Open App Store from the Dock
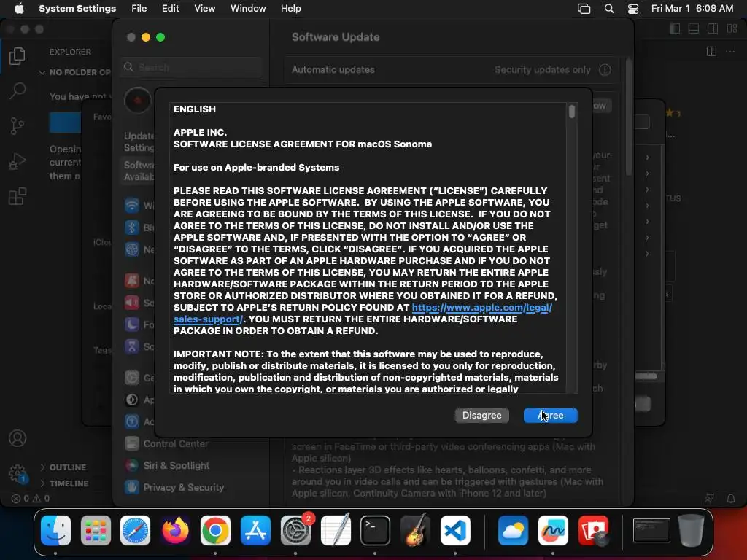747x560 pixels. coord(255,531)
